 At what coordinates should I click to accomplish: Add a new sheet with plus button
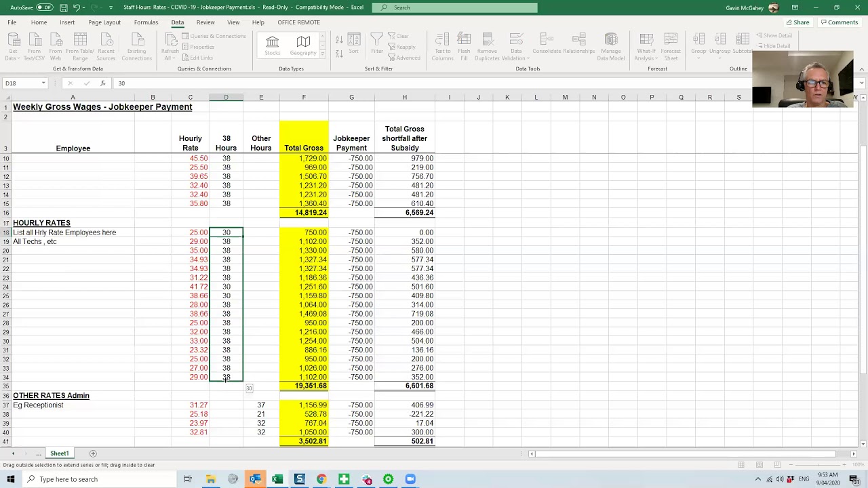click(93, 453)
